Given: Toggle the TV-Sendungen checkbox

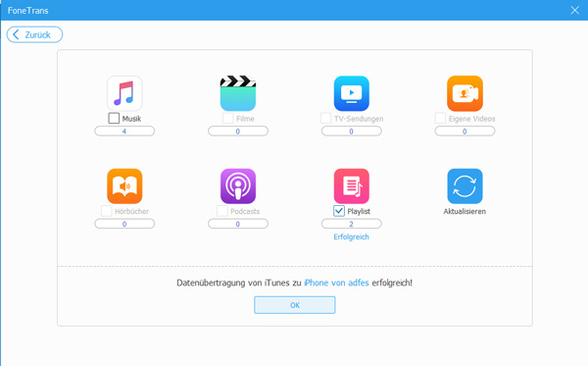Looking at the screenshot, I should (x=325, y=119).
